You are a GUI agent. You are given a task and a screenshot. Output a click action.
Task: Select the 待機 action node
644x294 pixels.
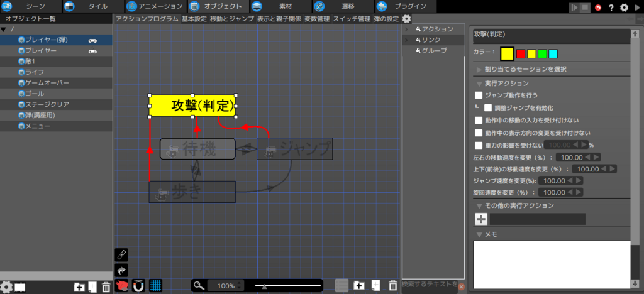197,149
